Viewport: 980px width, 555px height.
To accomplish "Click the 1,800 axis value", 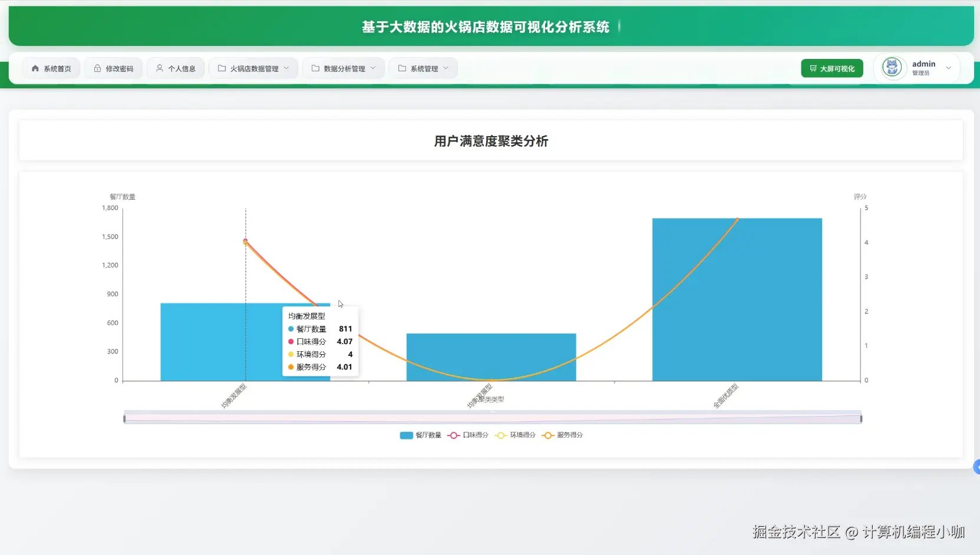I will point(110,208).
